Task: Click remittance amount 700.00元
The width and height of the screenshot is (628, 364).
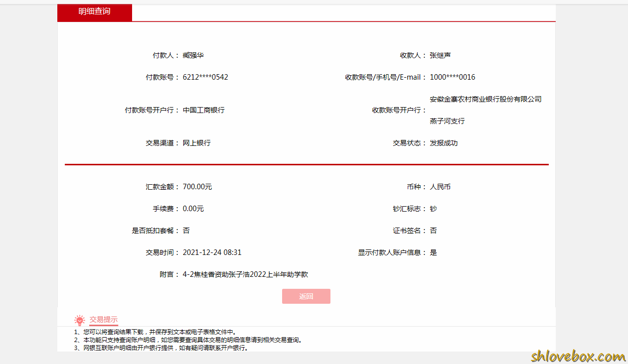Action: point(197,187)
